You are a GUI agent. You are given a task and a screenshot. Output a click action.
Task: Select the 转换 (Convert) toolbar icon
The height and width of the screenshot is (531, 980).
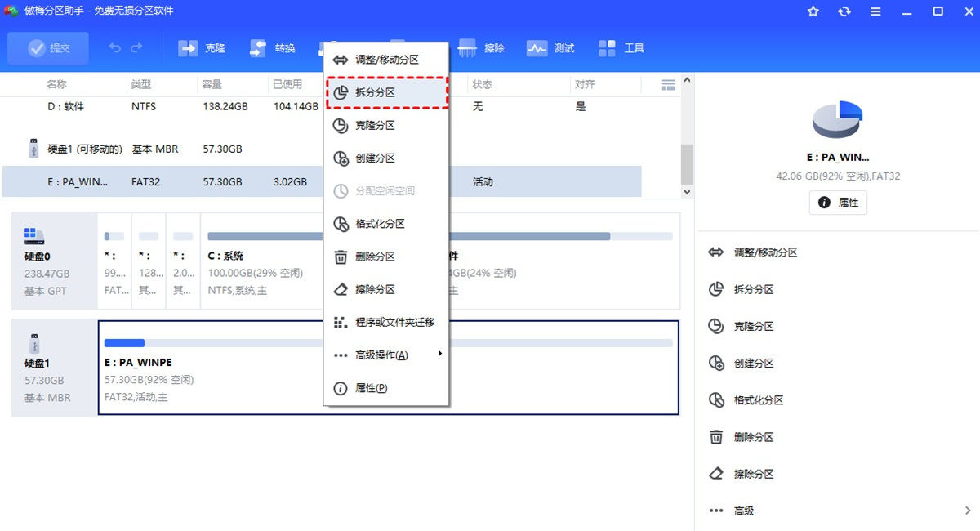[272, 48]
